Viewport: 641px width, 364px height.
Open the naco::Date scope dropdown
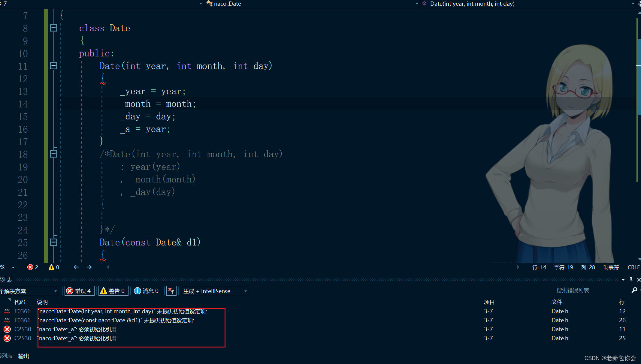[x=416, y=4]
